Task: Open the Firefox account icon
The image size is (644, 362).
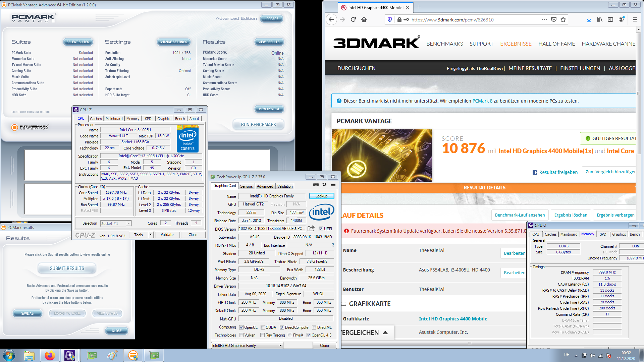Action: (622, 19)
